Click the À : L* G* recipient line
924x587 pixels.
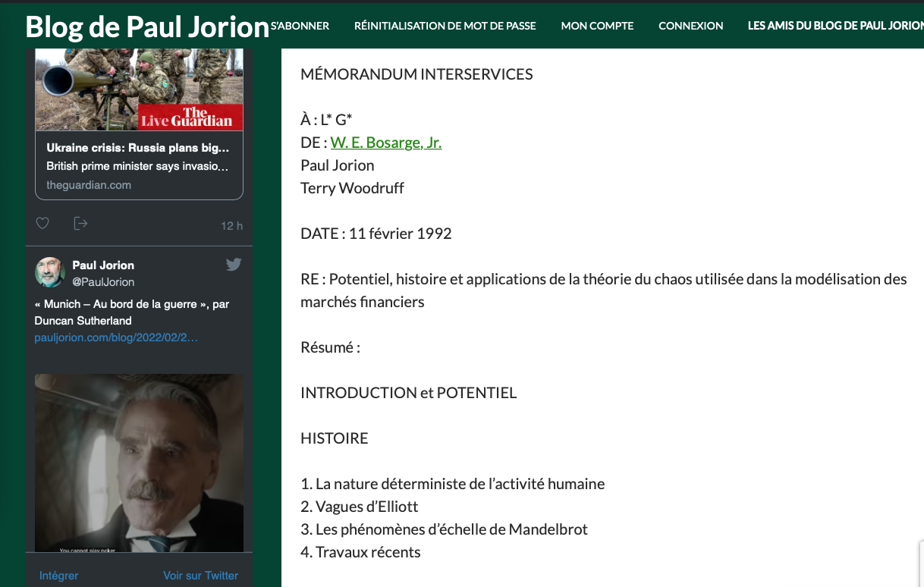pos(326,120)
